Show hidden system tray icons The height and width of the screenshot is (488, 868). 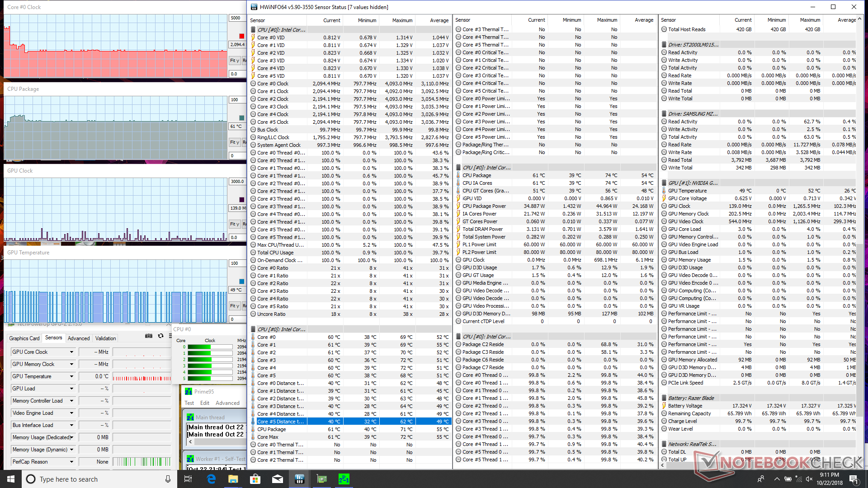coord(777,479)
